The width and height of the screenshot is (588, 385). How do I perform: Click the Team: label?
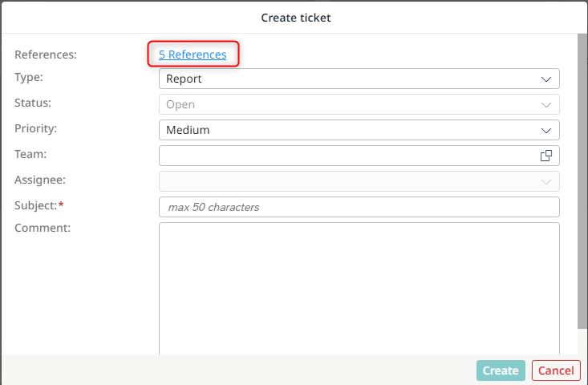tap(30, 154)
